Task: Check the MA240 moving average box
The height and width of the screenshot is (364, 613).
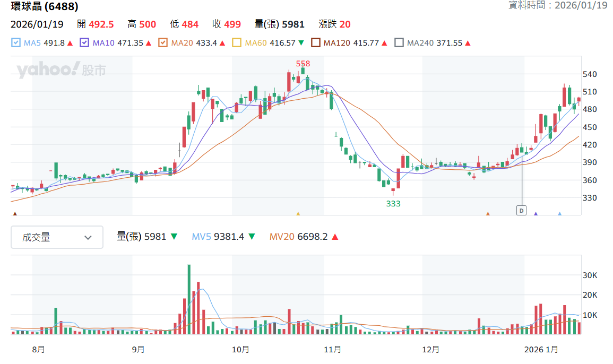Action: click(x=399, y=42)
